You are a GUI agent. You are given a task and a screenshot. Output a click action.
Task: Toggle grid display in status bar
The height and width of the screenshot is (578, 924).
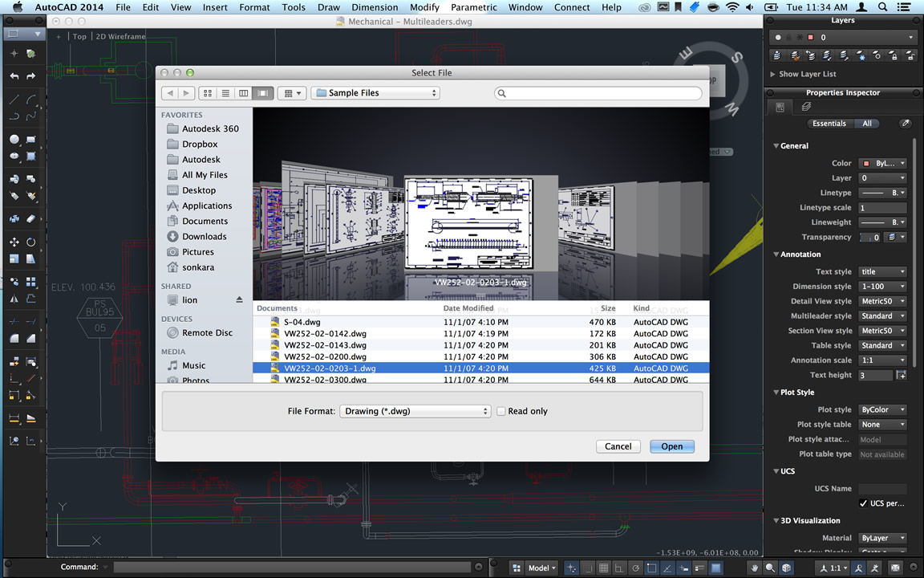click(603, 568)
